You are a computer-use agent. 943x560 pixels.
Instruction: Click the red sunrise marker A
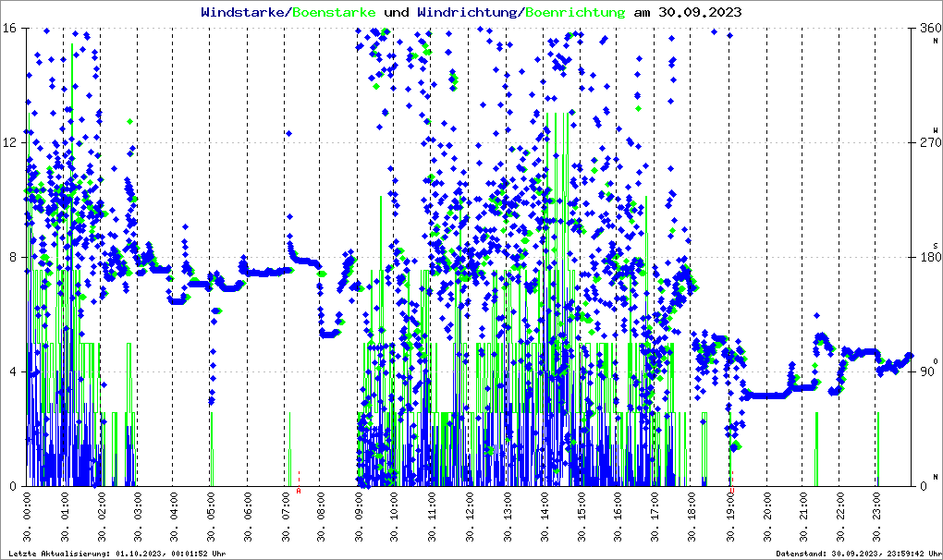299,491
